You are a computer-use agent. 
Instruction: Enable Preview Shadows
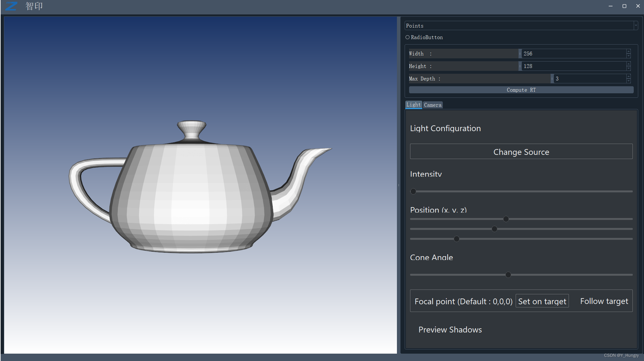click(450, 329)
